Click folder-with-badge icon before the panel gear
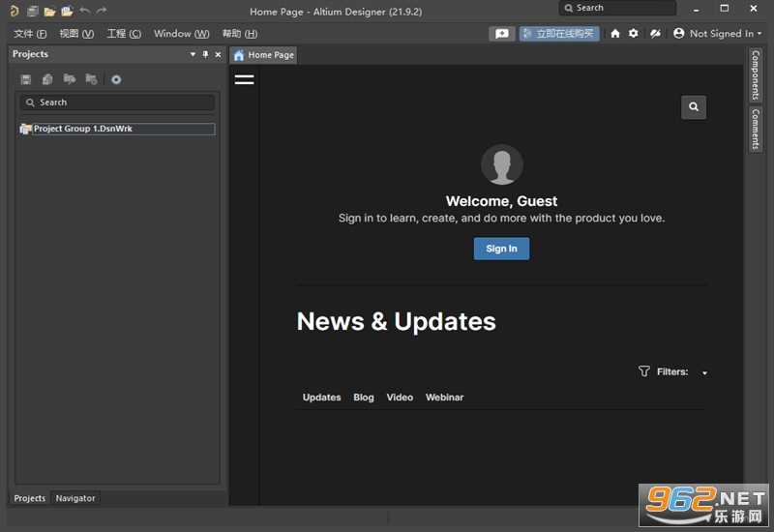The height and width of the screenshot is (532, 774). point(91,79)
